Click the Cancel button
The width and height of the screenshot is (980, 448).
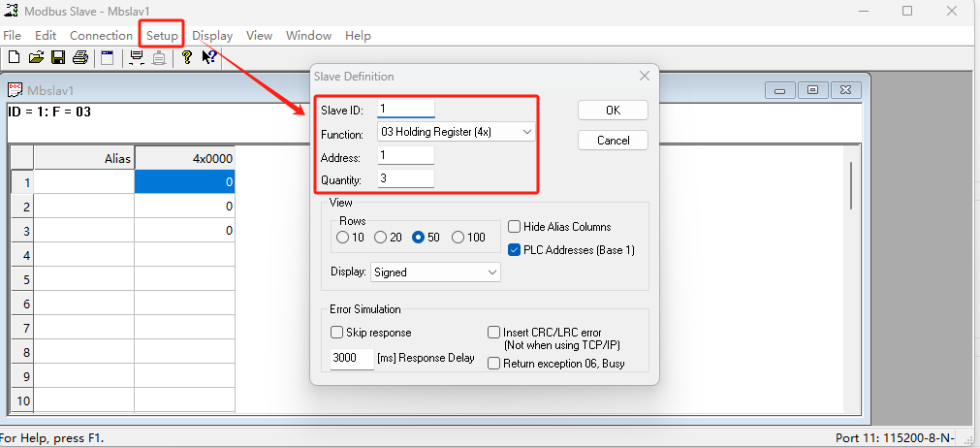coord(613,141)
